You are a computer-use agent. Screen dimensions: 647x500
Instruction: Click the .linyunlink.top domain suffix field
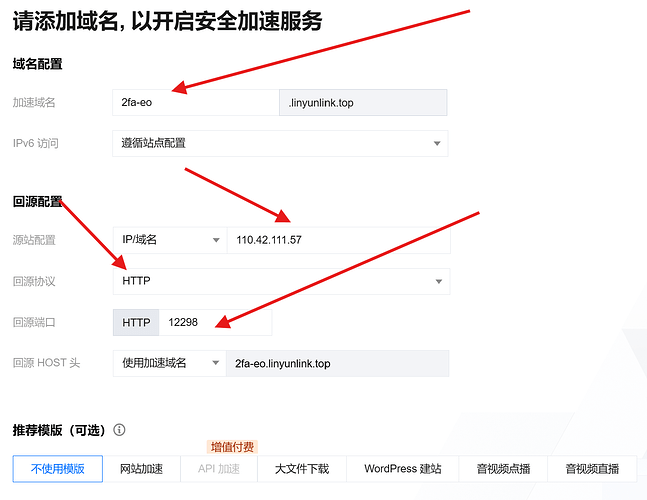[362, 102]
